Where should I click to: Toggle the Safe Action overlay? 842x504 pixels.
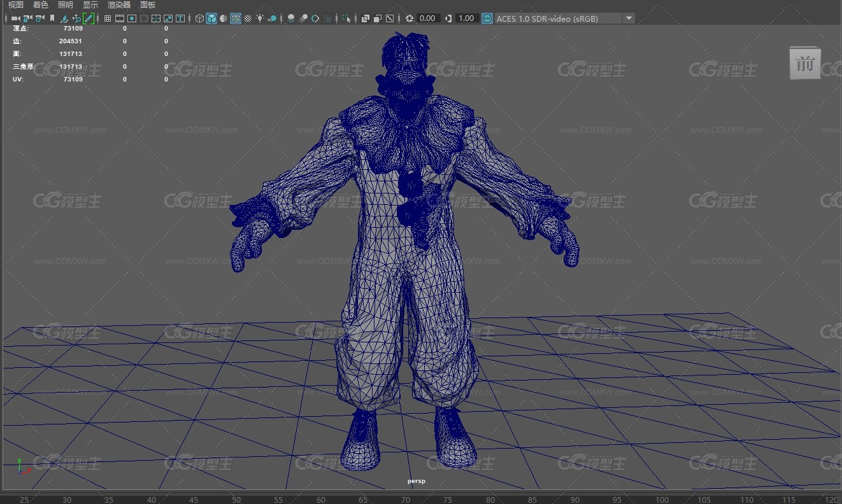pyautogui.click(x=168, y=18)
